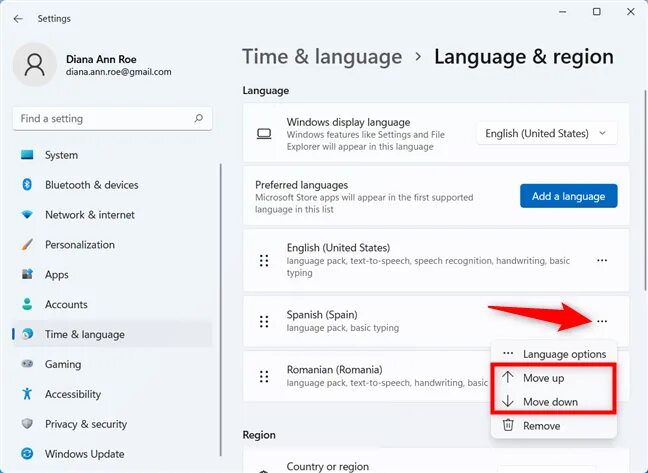This screenshot has height=473, width=648.
Task: Open Gaming settings
Action: 112,364
